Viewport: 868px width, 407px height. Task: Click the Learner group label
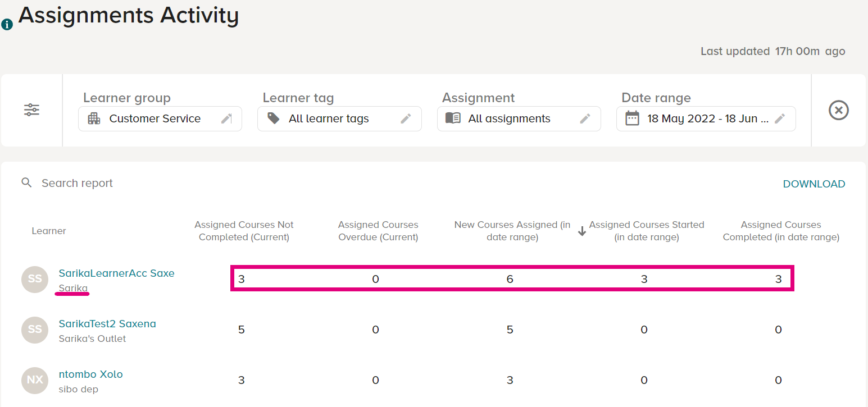[127, 98]
